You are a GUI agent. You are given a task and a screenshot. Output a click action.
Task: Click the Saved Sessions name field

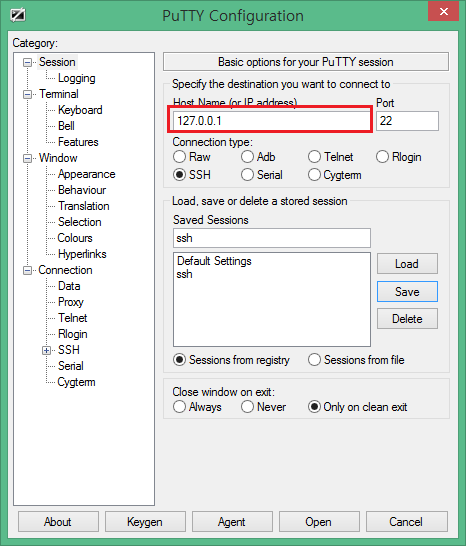tap(272, 238)
